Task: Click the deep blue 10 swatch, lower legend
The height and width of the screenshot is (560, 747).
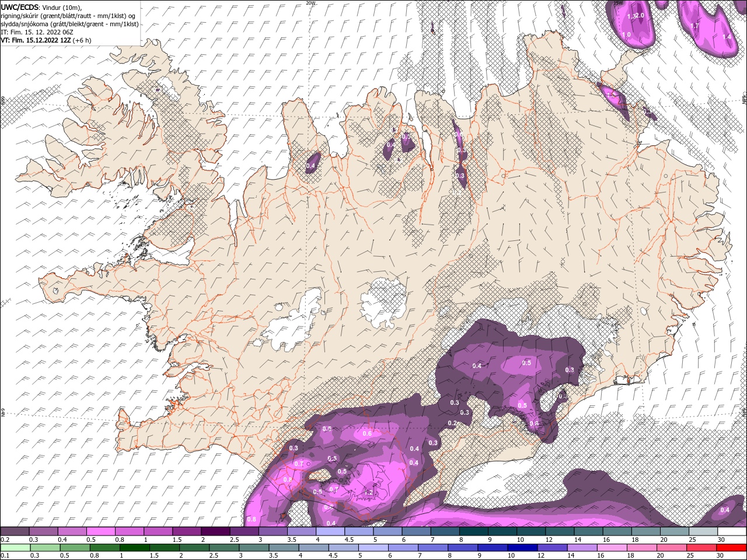Action: 522,548
